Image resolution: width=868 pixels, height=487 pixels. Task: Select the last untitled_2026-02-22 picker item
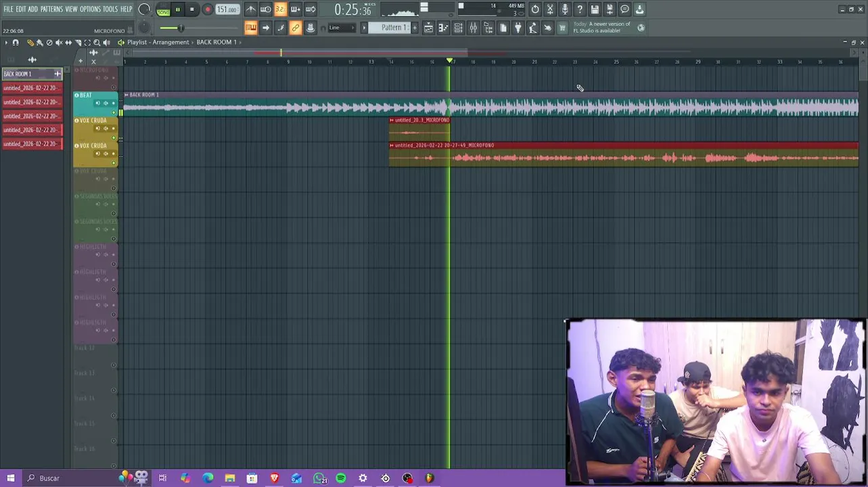click(x=32, y=144)
